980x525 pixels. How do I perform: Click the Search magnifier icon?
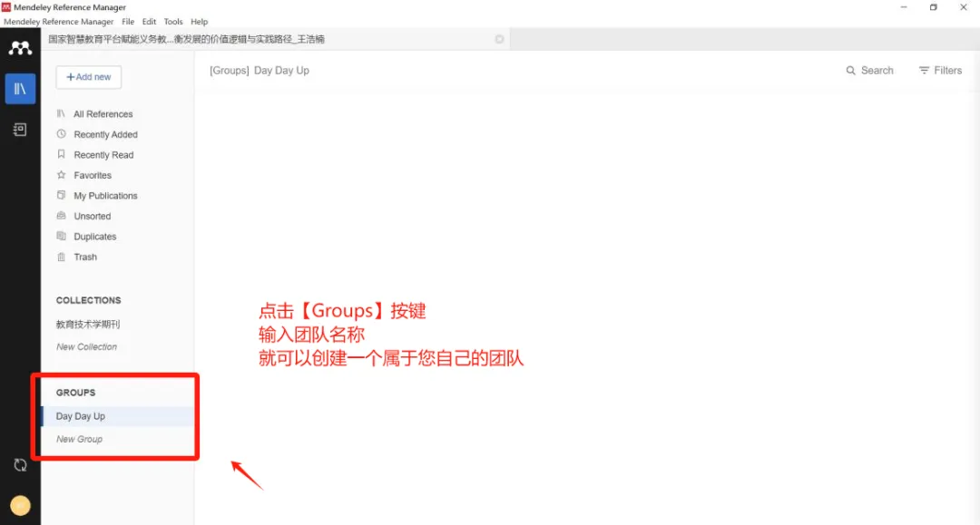pyautogui.click(x=850, y=71)
